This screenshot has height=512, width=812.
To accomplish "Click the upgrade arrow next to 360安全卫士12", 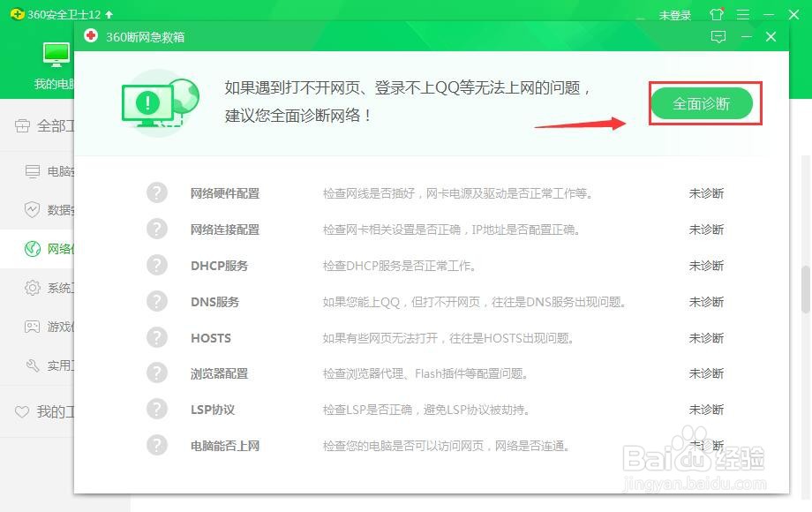I will tap(109, 14).
